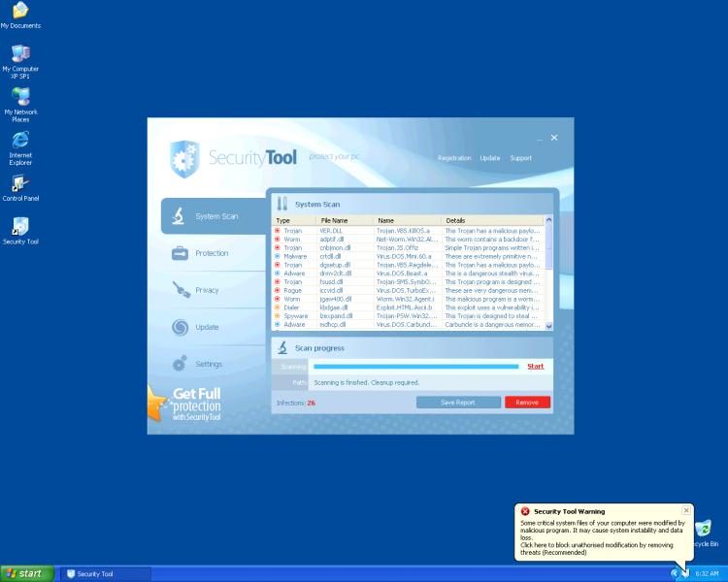
Task: Click the orange icon on the Spyware row
Action: [x=278, y=315]
